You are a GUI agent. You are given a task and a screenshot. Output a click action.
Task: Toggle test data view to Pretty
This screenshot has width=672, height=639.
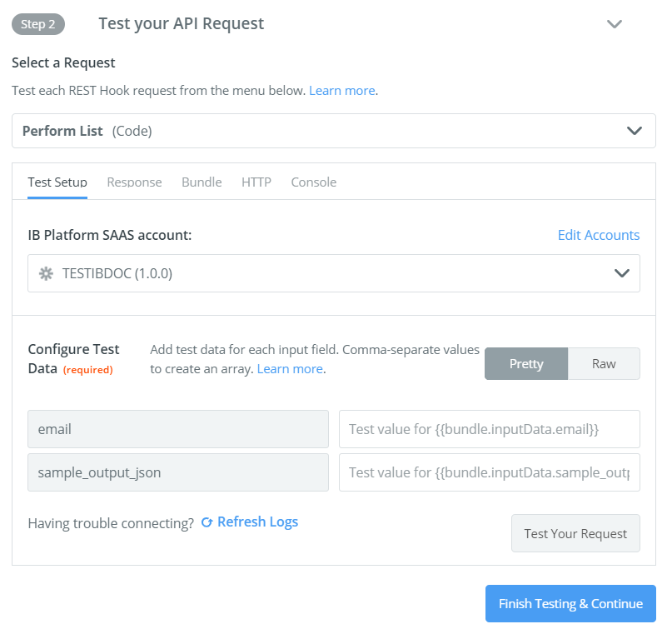pyautogui.click(x=526, y=364)
